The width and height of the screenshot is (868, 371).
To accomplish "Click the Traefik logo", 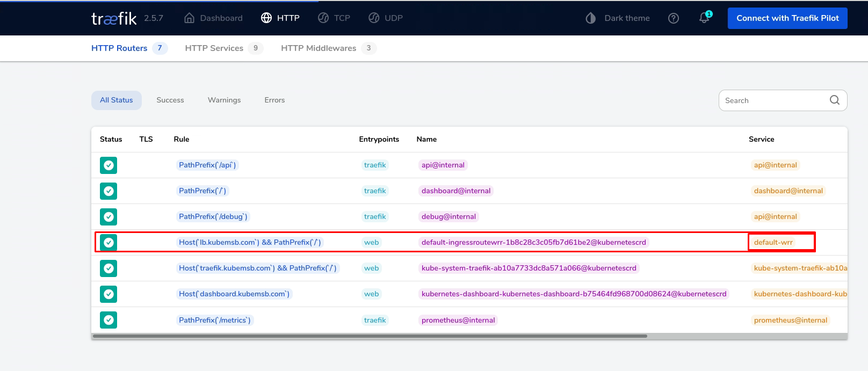I will [114, 18].
